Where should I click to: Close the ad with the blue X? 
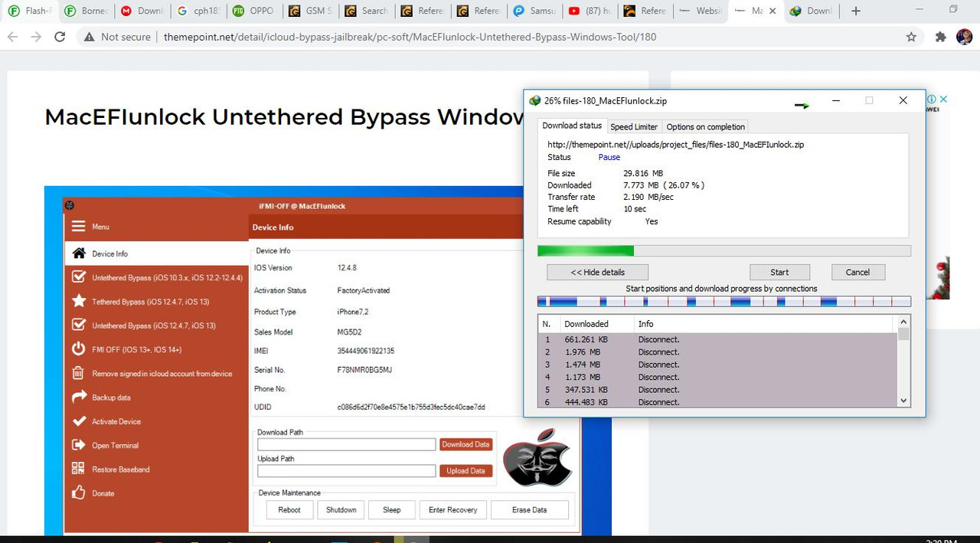tap(944, 100)
